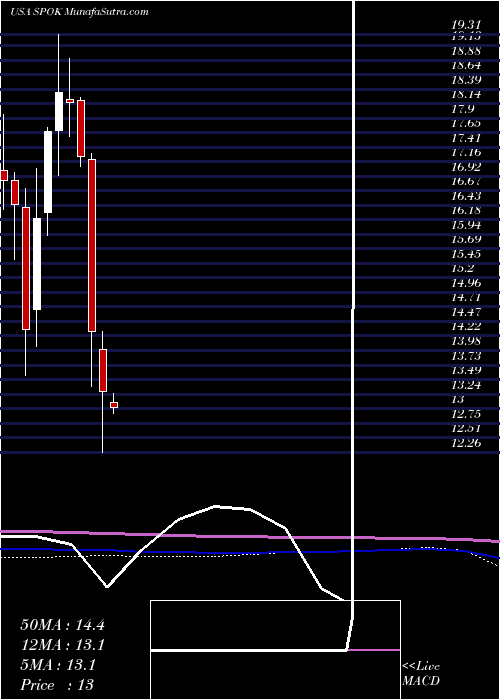Click the 12MA : 13.1 readout
The image size is (500, 700).
click(62, 645)
